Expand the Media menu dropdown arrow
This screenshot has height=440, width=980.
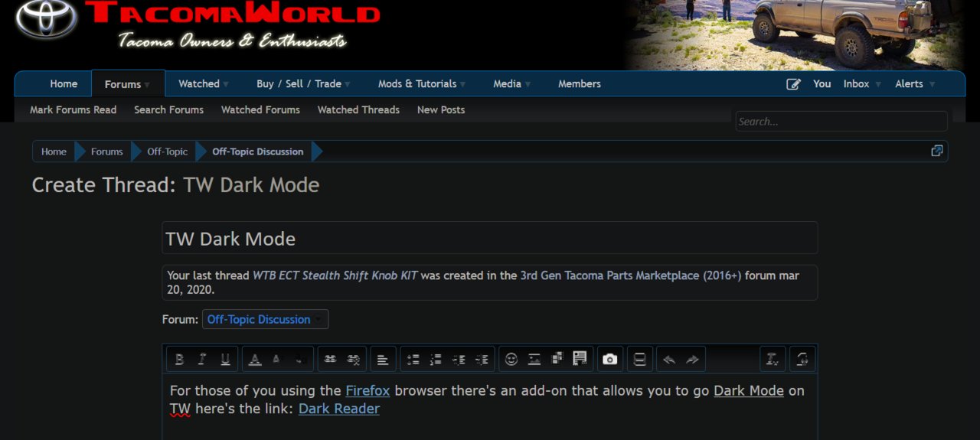click(528, 84)
